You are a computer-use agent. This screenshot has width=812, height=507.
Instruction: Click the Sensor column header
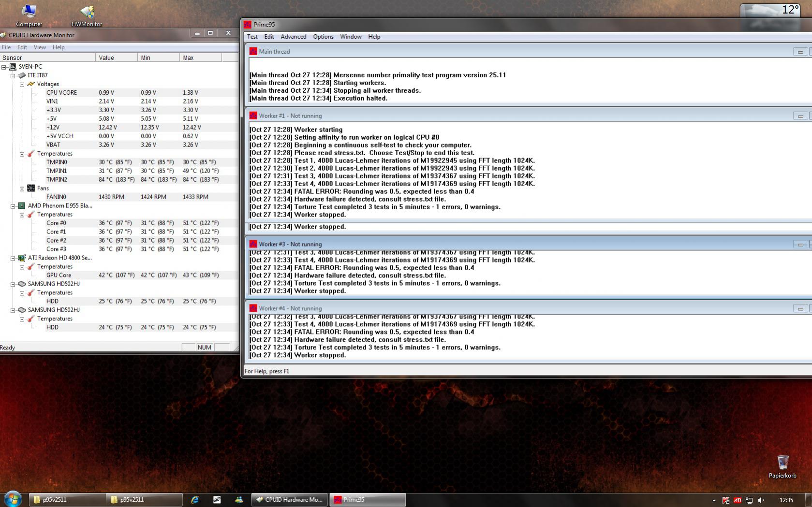[48, 58]
